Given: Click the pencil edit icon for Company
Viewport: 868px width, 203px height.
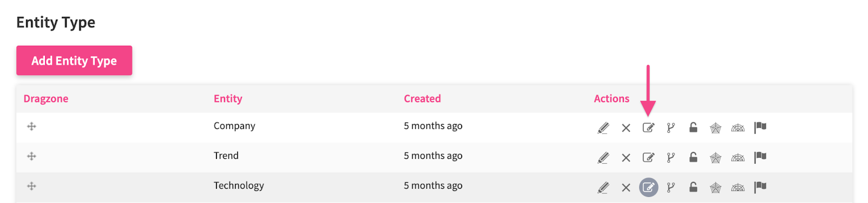Looking at the screenshot, I should coord(603,128).
